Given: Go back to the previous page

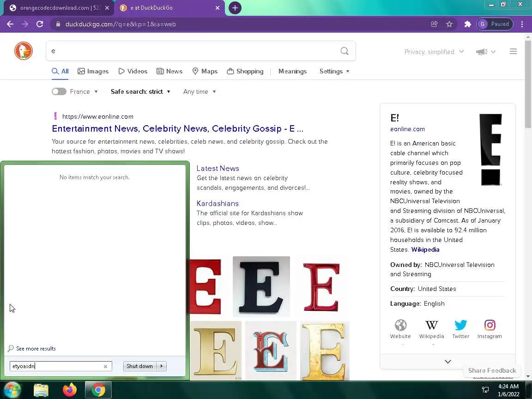Looking at the screenshot, I should (x=10, y=24).
